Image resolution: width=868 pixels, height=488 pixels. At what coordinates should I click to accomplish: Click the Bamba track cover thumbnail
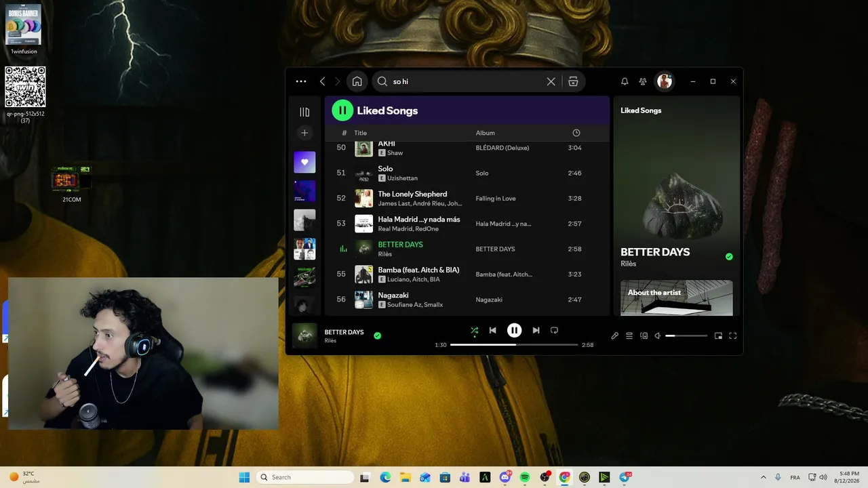tap(364, 274)
